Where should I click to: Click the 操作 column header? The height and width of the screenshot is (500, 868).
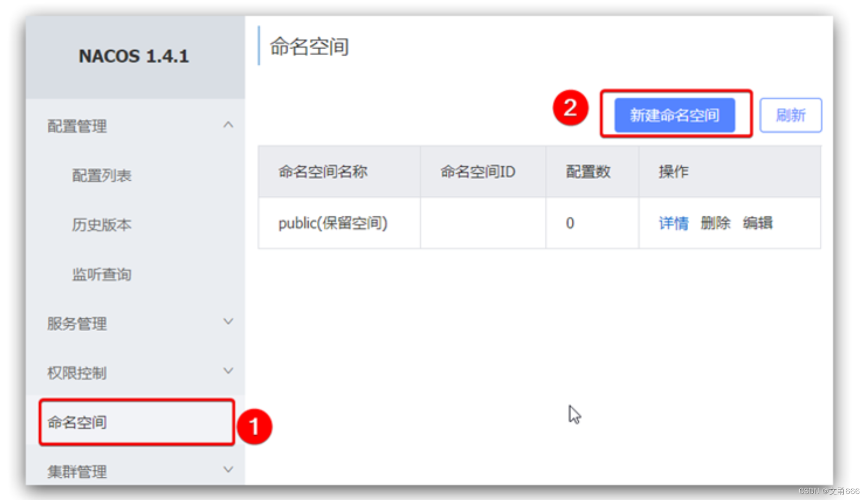click(730, 172)
